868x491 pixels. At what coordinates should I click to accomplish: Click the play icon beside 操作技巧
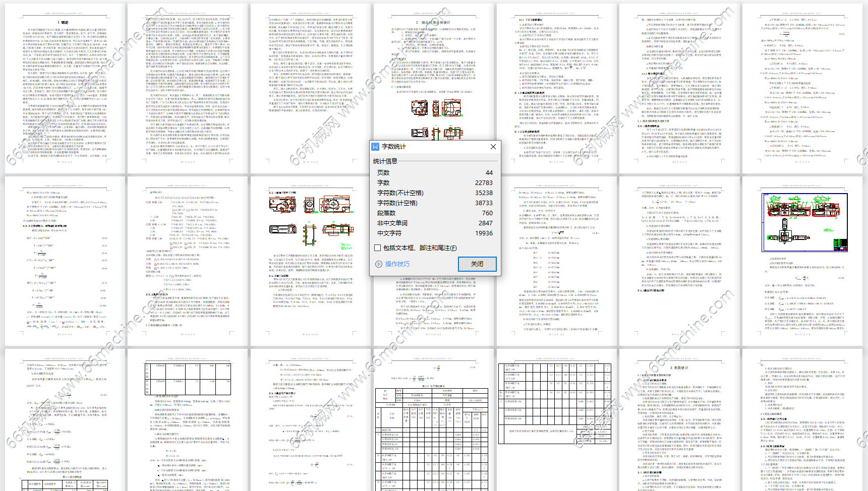click(379, 264)
